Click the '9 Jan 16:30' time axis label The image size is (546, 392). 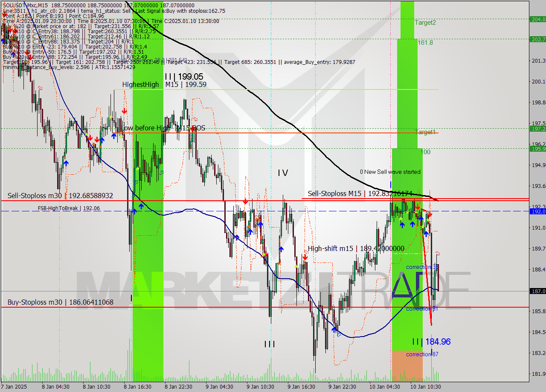click(x=301, y=387)
